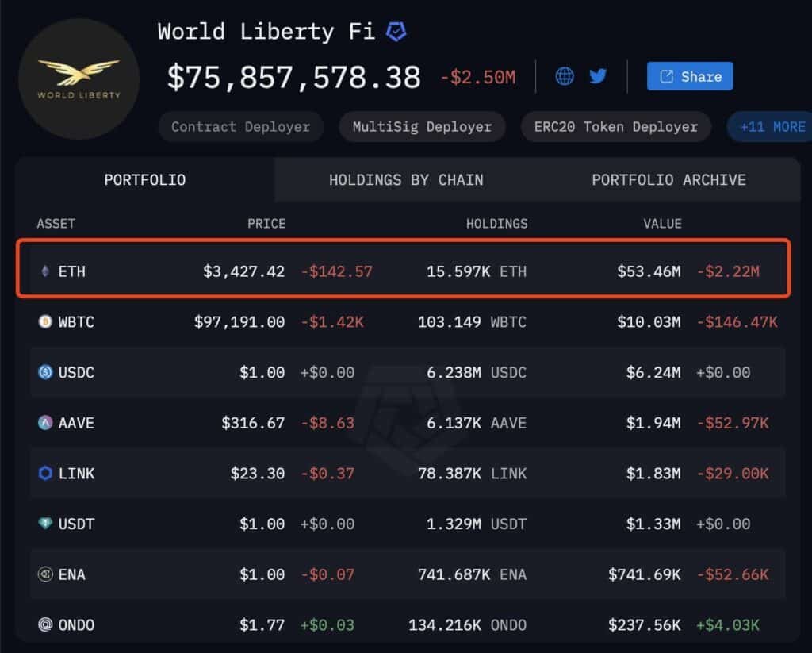Switch to the Holdings By Chain tab

pyautogui.click(x=406, y=179)
